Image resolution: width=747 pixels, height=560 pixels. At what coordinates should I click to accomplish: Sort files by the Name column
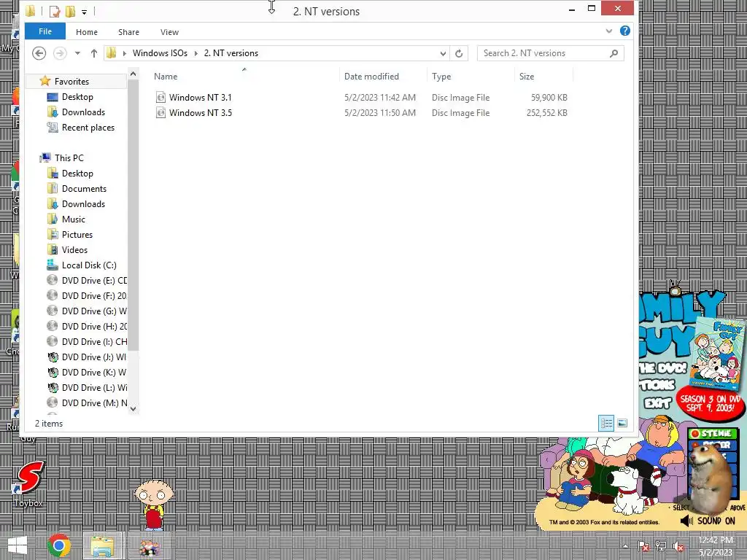tap(245, 76)
